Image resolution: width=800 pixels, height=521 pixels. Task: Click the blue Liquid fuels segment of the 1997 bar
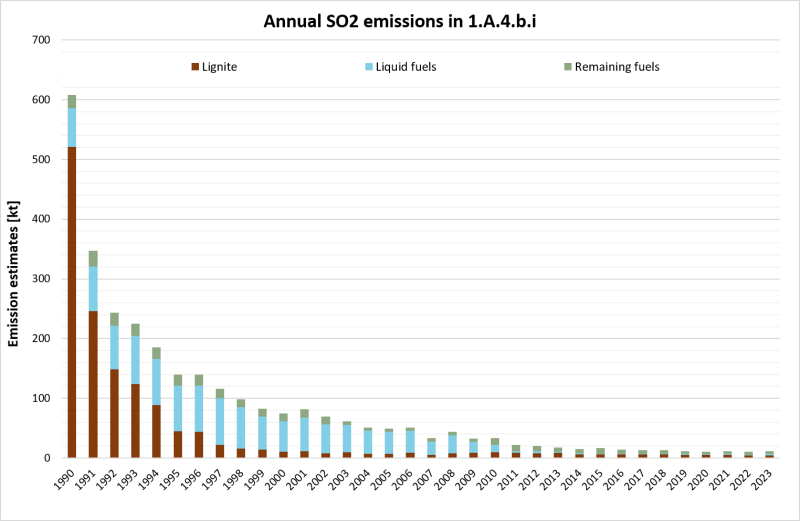pos(220,421)
